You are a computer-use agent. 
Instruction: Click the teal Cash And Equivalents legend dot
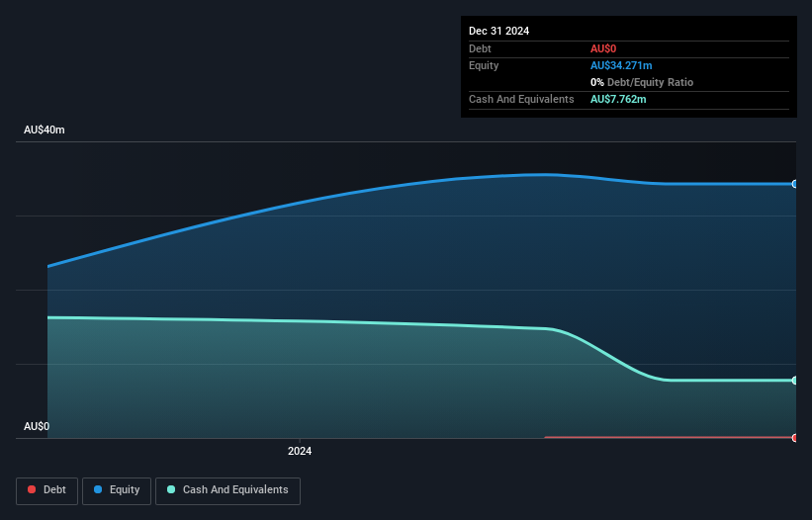[171, 489]
